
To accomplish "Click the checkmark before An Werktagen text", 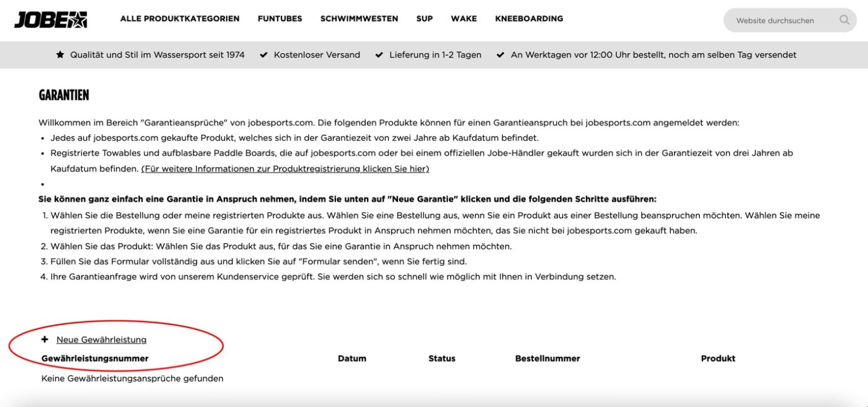I will point(500,55).
